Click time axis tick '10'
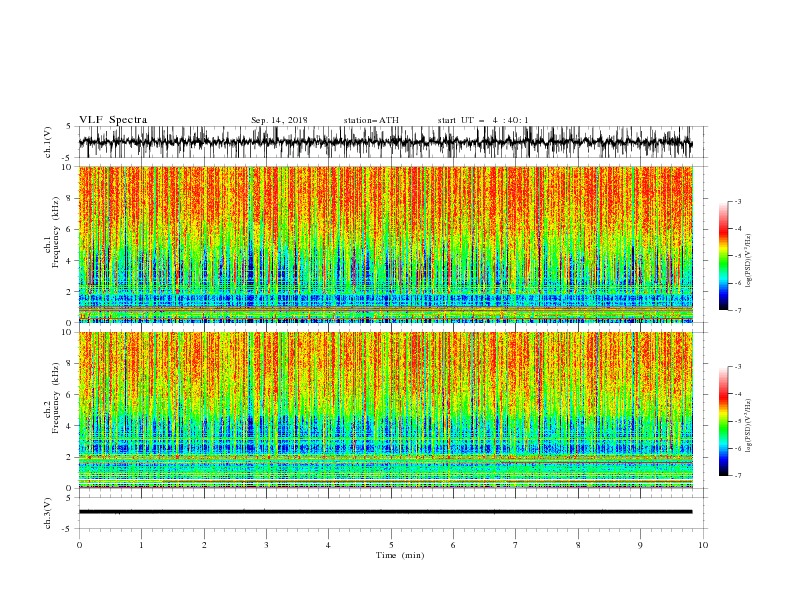 (x=703, y=545)
